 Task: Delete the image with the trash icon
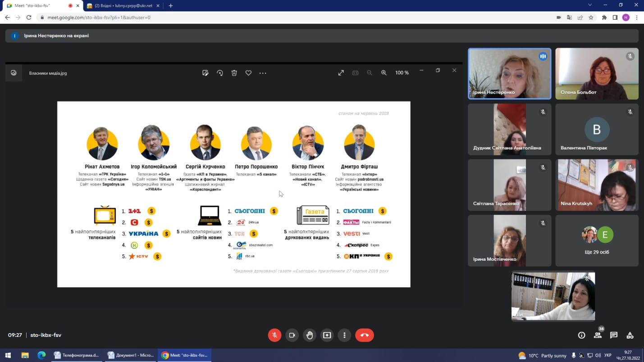234,73
